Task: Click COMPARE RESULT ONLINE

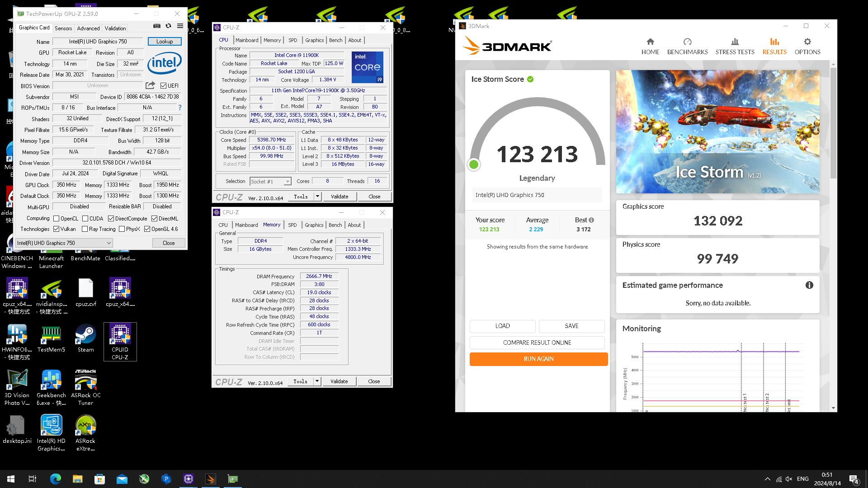Action: coord(537,343)
